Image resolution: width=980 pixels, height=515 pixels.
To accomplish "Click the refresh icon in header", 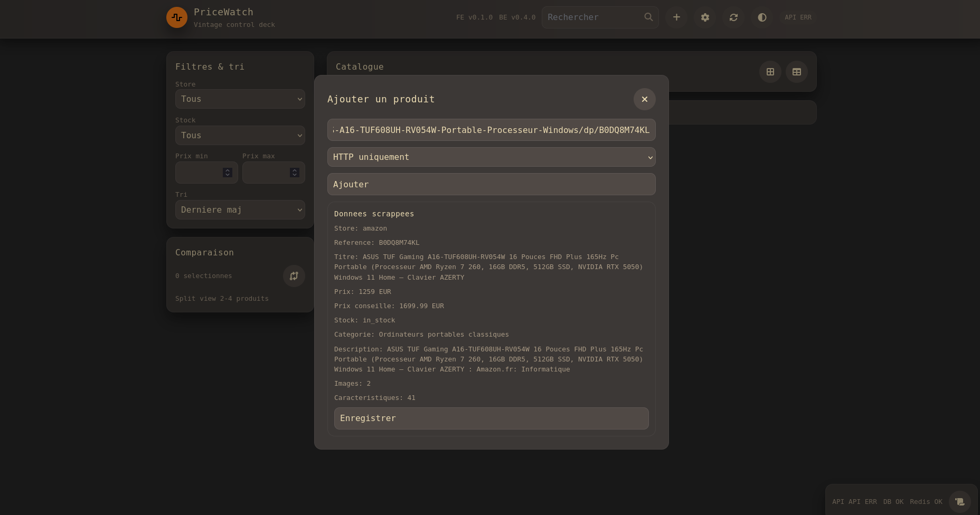I will 733,17.
